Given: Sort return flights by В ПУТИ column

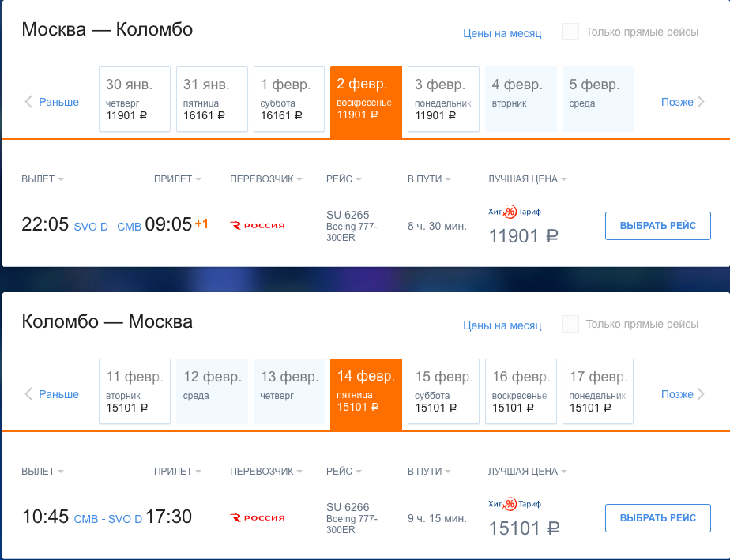Looking at the screenshot, I should coord(429,472).
